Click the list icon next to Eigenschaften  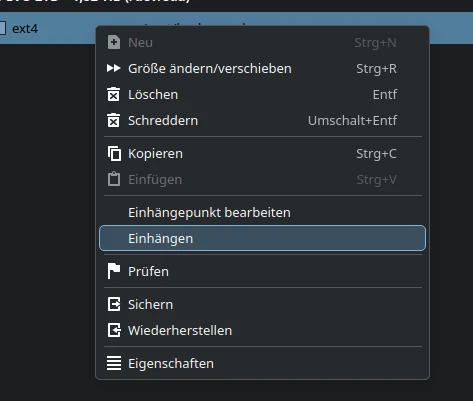[114, 363]
